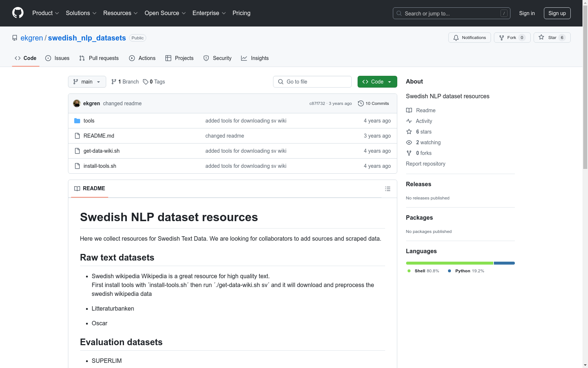Viewport: 588px width, 368px height.
Task: Click the repository book icon beside ekgren
Action: [15, 38]
